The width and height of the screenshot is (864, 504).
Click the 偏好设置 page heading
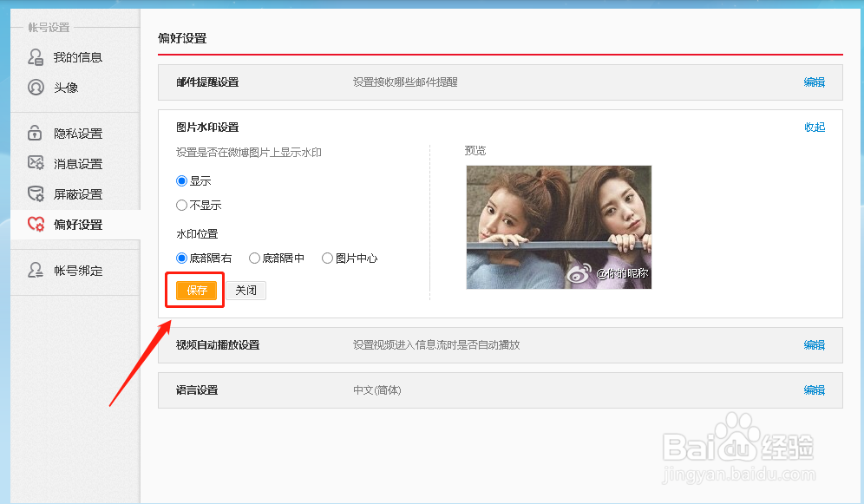pos(182,38)
